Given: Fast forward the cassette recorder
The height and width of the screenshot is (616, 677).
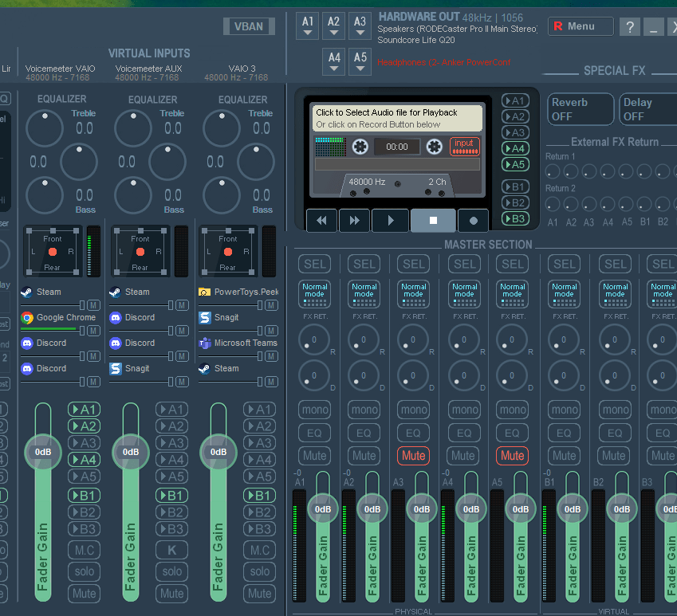Looking at the screenshot, I should coord(355,221).
